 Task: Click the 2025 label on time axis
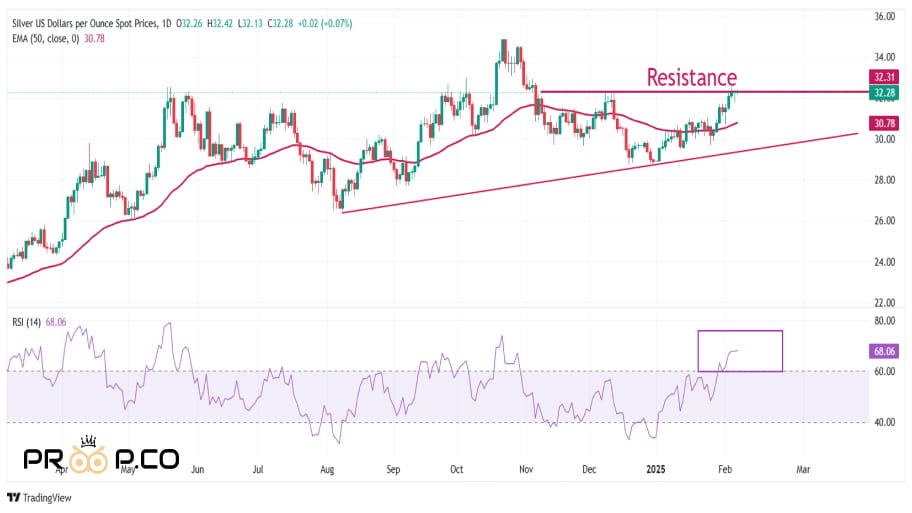point(656,469)
